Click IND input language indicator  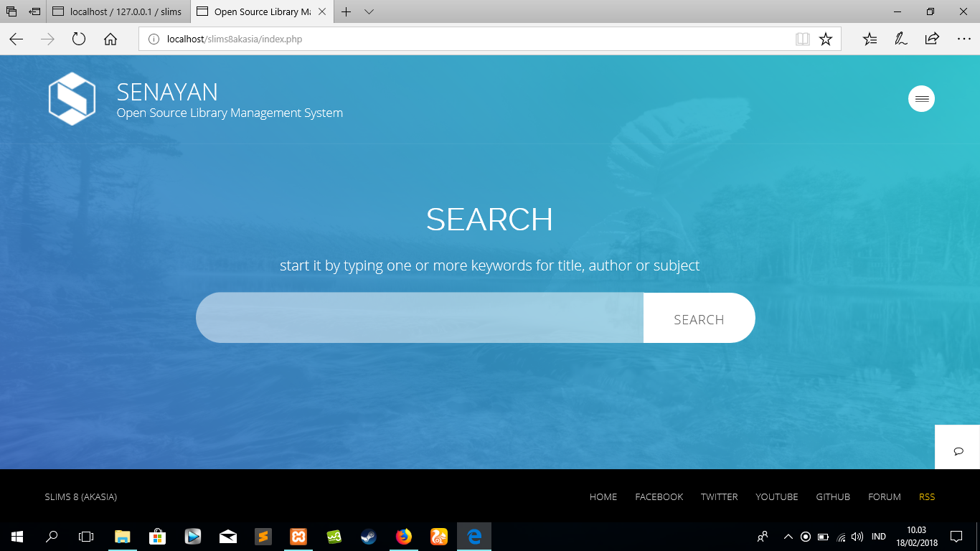click(878, 537)
